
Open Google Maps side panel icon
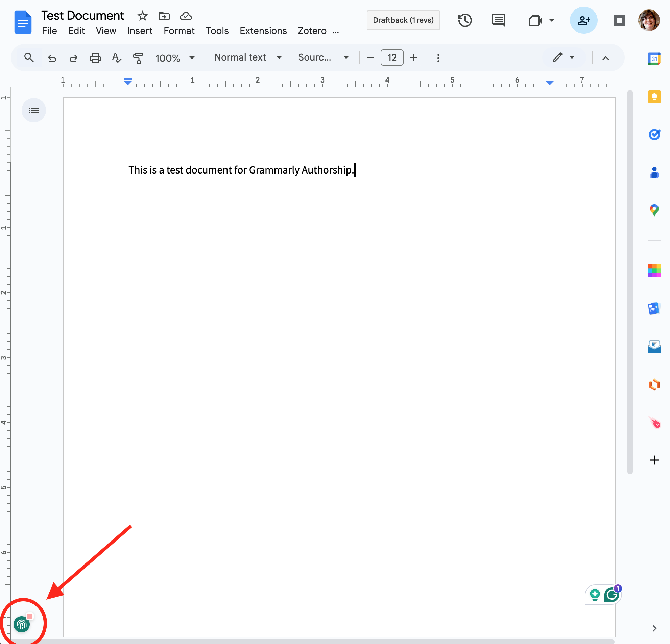pyautogui.click(x=654, y=210)
